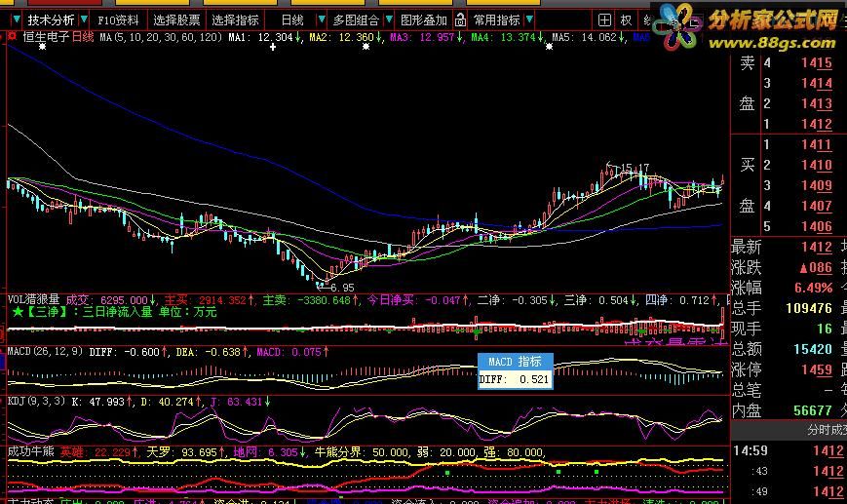Click the 最新 price 1412
The width and height of the screenshot is (847, 504).
[817, 247]
